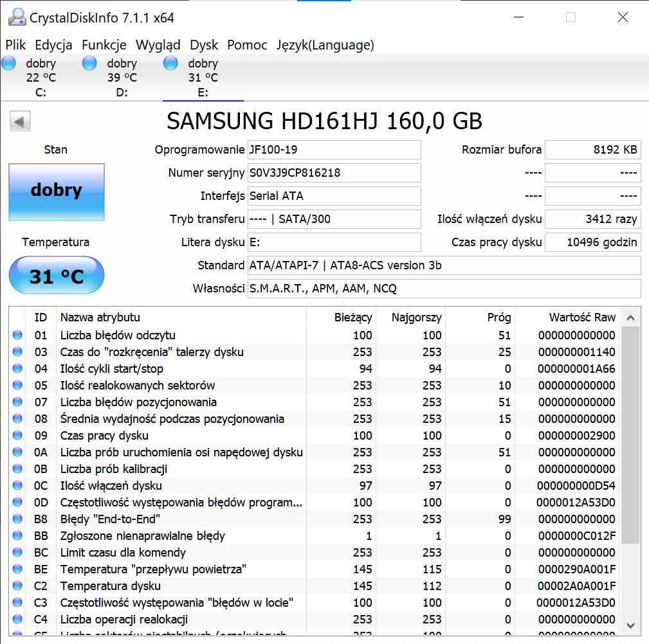This screenshot has height=644, width=649.
Task: Click the serial number field S0V3J9CP816218
Action: coord(334,173)
